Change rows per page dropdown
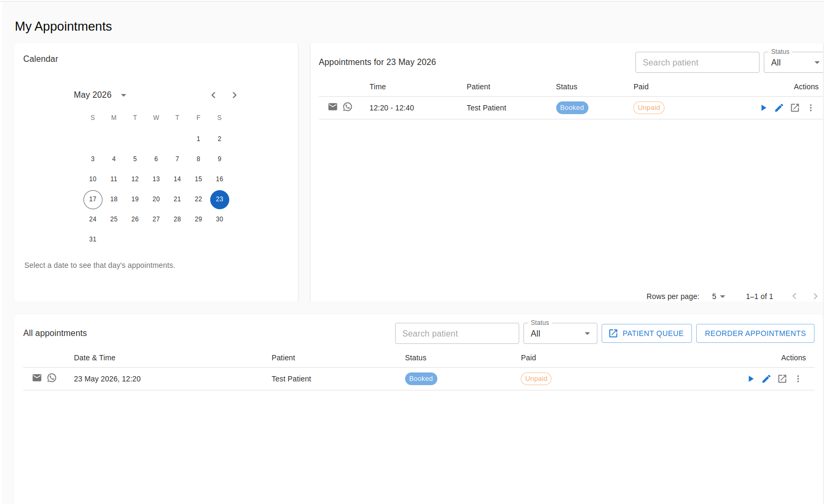Image resolution: width=824 pixels, height=504 pixels. tap(718, 296)
